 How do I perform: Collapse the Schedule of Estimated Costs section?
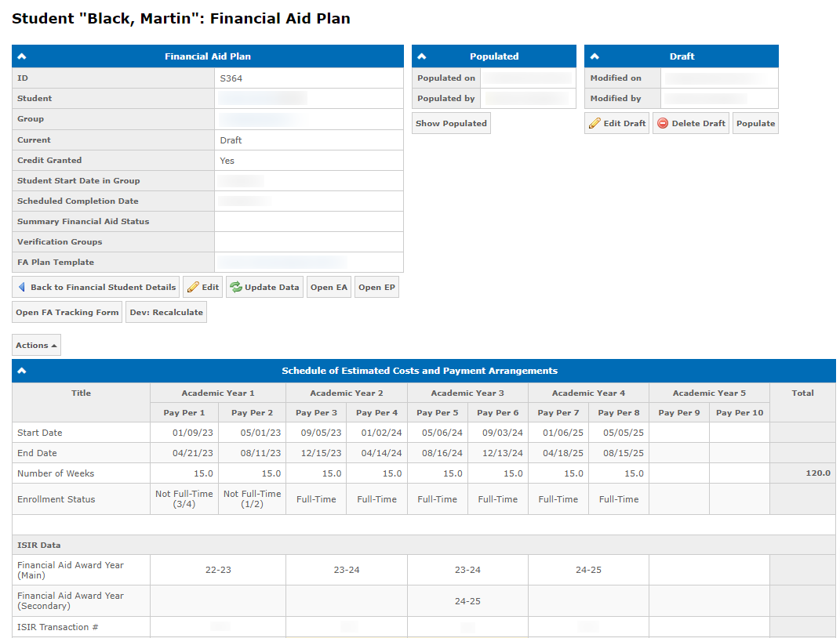tap(22, 371)
